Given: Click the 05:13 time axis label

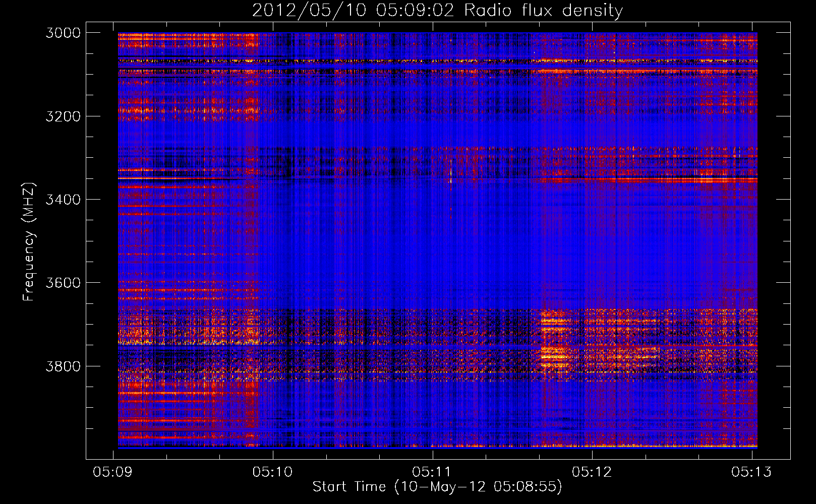Looking at the screenshot, I should click(x=751, y=472).
